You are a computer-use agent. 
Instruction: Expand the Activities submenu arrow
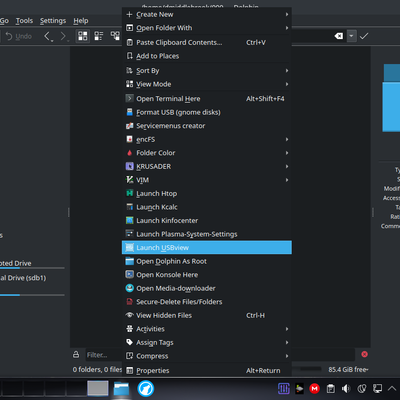(x=287, y=329)
